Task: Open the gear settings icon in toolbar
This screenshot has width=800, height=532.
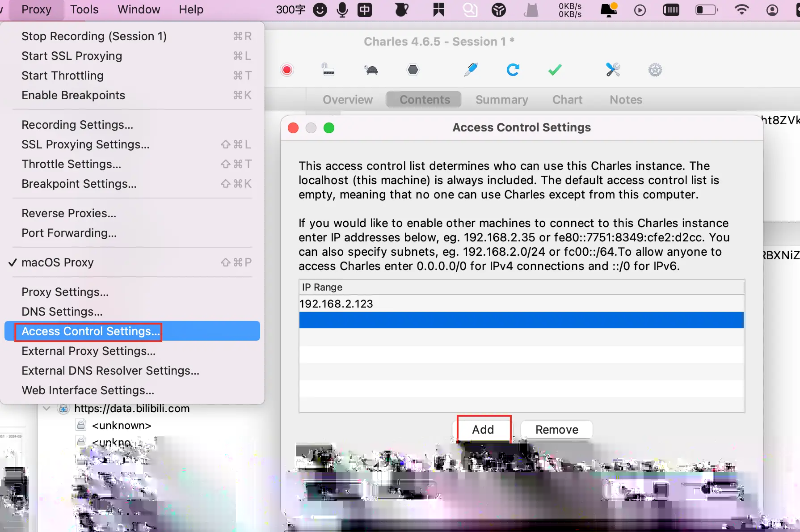Action: tap(655, 70)
